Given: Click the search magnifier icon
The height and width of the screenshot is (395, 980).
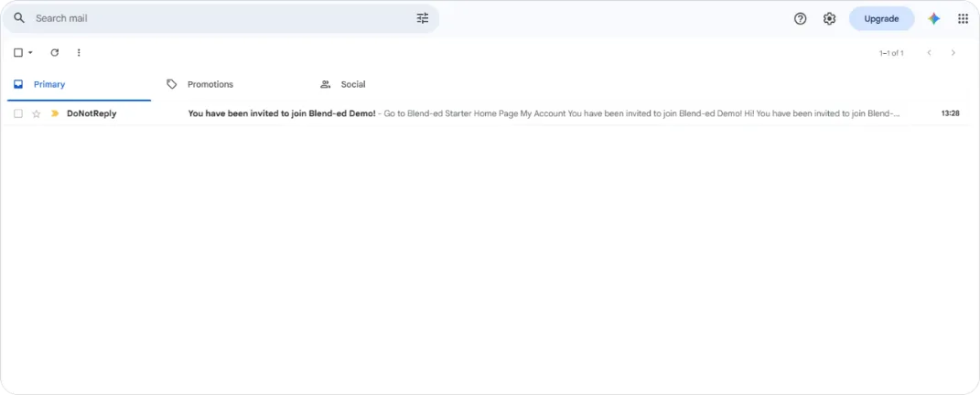Looking at the screenshot, I should [19, 18].
